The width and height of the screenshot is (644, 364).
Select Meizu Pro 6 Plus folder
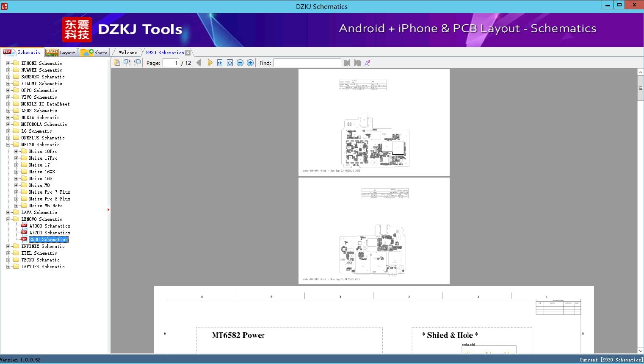coord(50,199)
